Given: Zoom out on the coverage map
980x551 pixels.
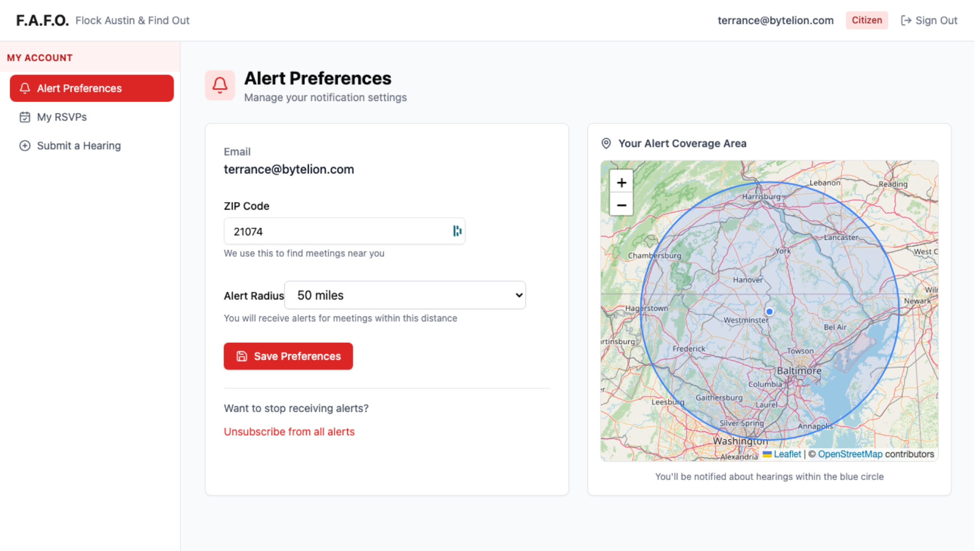Looking at the screenshot, I should (x=621, y=205).
